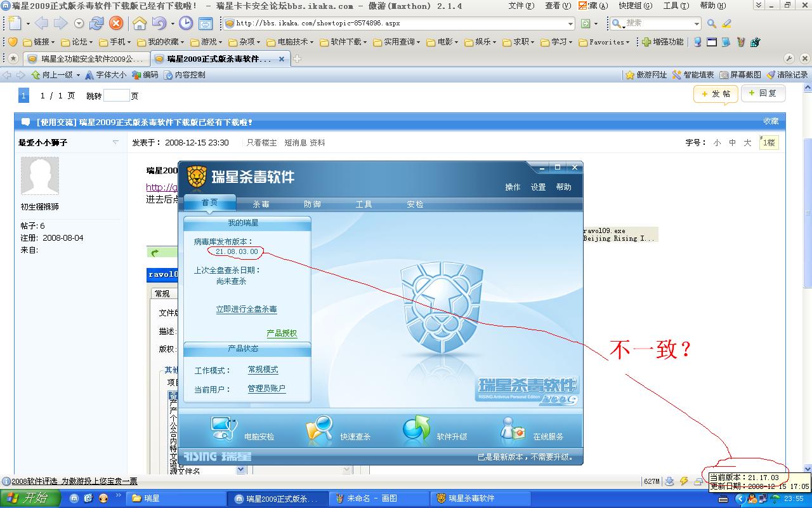Click the search text box
Image resolution: width=812 pixels, height=508 pixels.
(x=657, y=23)
